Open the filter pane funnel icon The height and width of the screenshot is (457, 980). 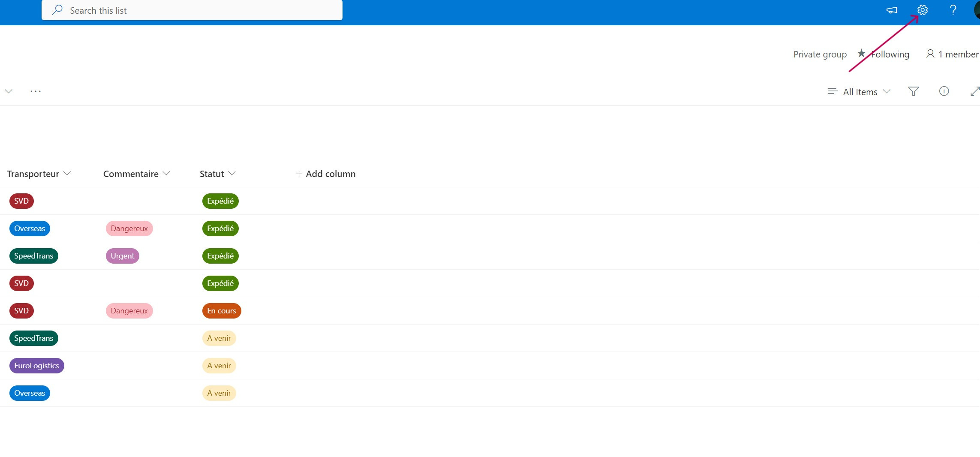click(913, 91)
